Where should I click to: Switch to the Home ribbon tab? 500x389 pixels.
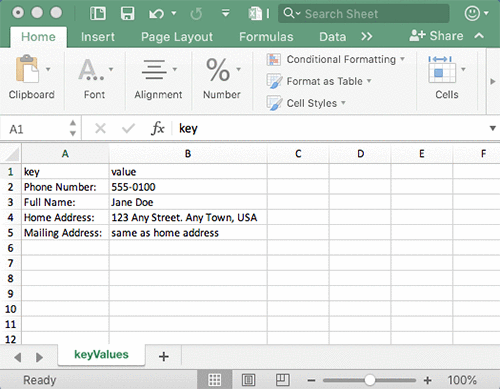click(38, 37)
